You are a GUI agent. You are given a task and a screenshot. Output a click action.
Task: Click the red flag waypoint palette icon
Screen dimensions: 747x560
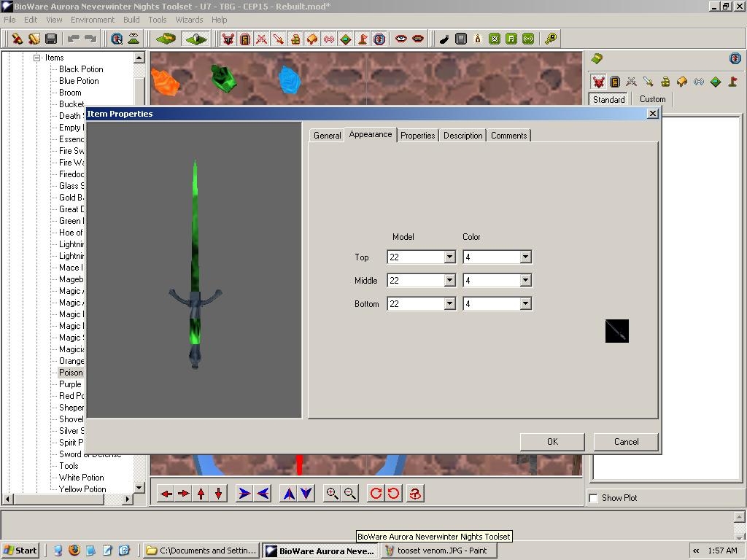coord(732,82)
